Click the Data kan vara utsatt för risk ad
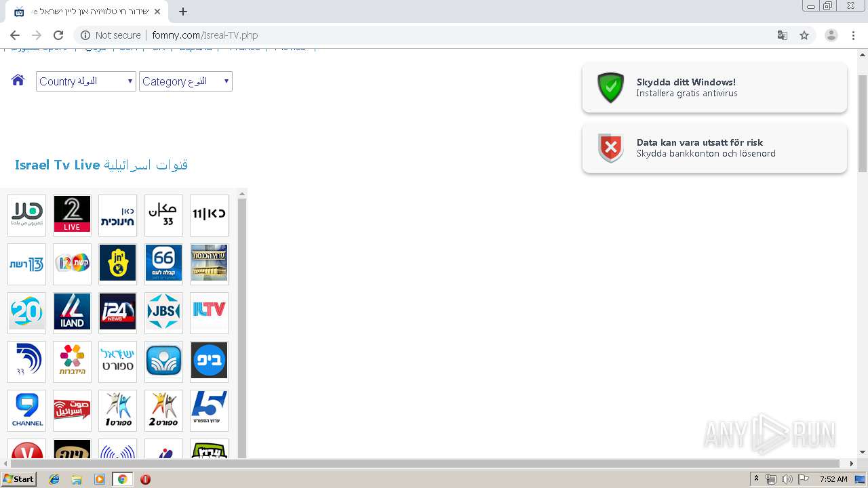This screenshot has width=868, height=488. click(715, 148)
